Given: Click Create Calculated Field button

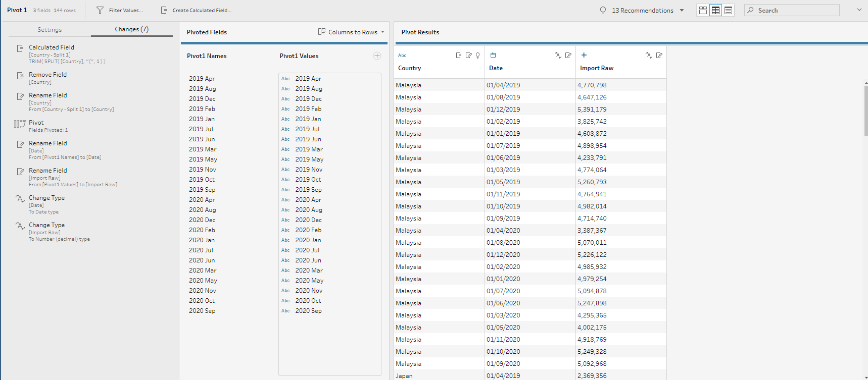Looking at the screenshot, I should coord(196,10).
